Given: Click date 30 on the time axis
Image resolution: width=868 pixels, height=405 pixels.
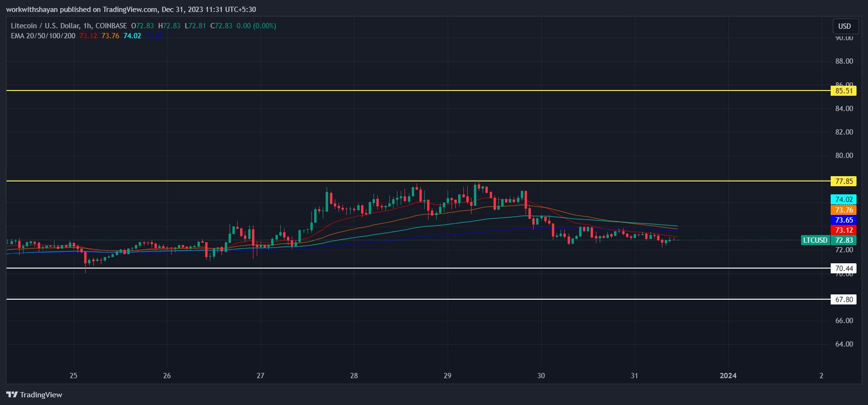Looking at the screenshot, I should pyautogui.click(x=541, y=376).
